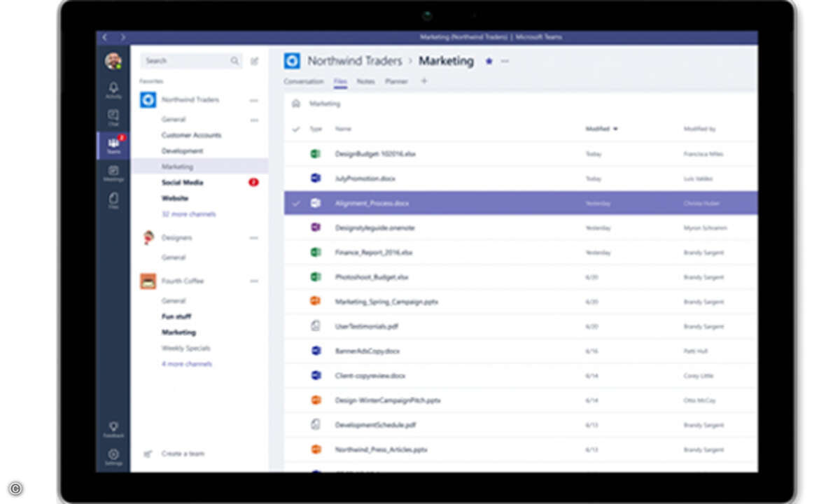Select the Files tab
The height and width of the screenshot is (504, 840).
[340, 82]
